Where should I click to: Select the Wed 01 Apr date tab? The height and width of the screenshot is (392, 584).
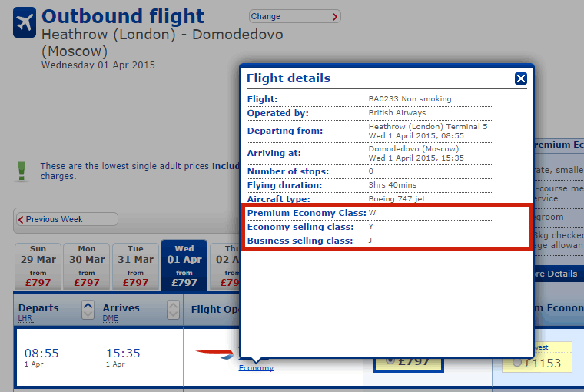click(184, 265)
